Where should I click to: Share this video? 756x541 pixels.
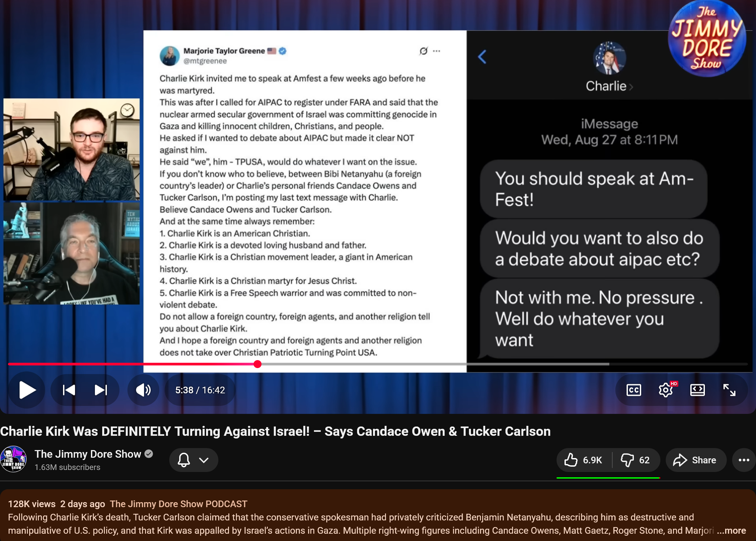[x=695, y=460]
